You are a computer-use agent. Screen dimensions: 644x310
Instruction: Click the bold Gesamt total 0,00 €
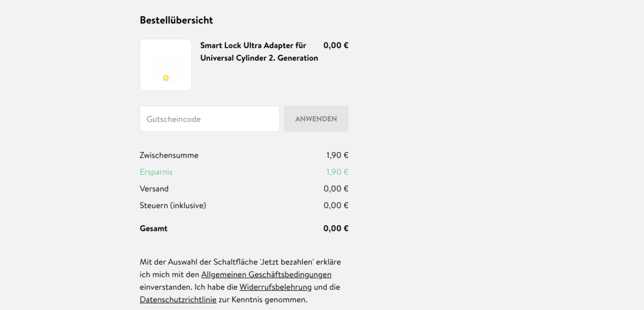[x=336, y=228]
